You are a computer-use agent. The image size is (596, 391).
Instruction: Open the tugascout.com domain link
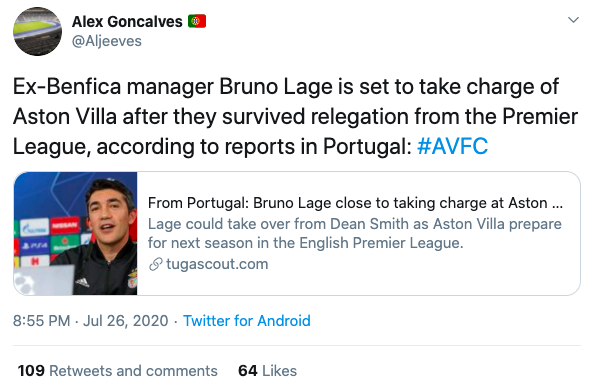point(217,264)
